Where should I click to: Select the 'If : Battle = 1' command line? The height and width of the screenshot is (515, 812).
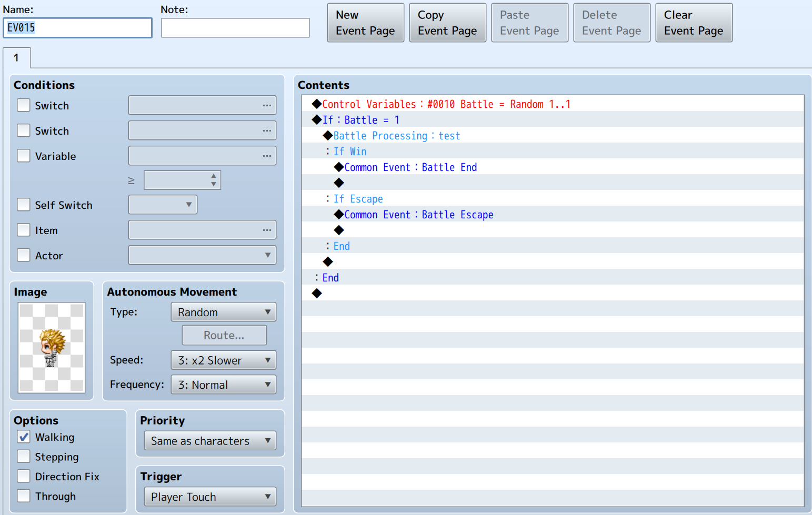[553, 119]
